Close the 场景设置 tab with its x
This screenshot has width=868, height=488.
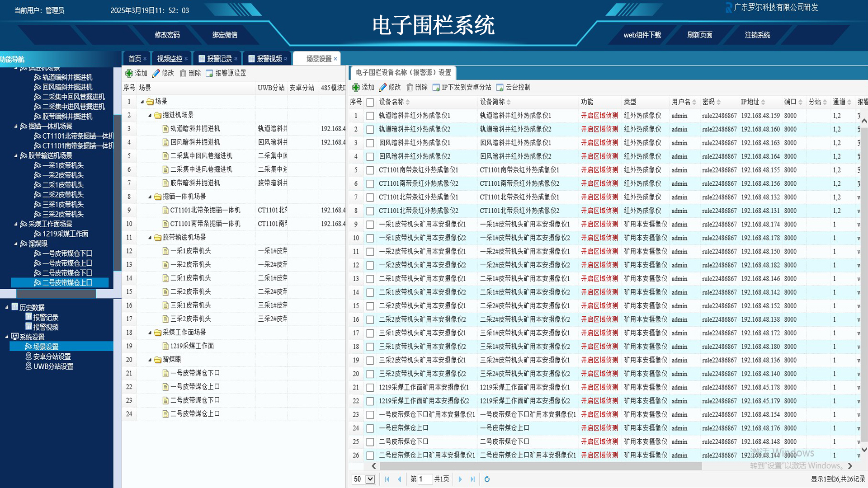(x=335, y=59)
